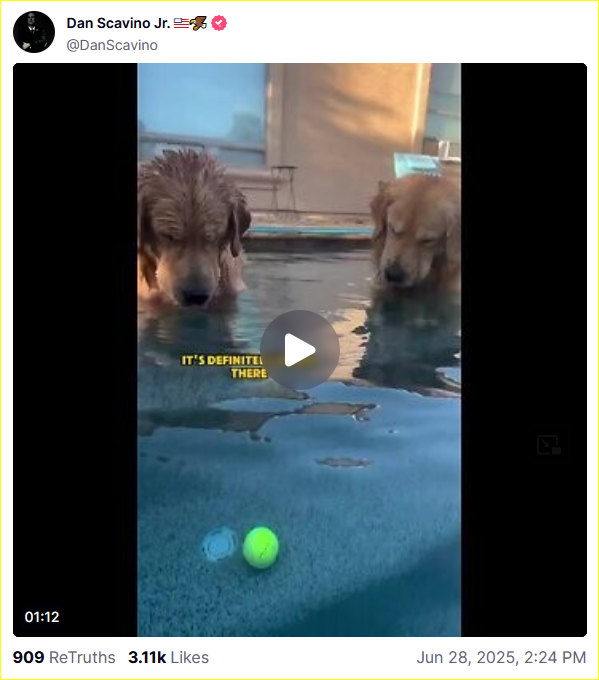This screenshot has height=680, width=599.
Task: Click the yellow "IT'S DEFINITELY THERE" caption
Action: click(x=224, y=366)
